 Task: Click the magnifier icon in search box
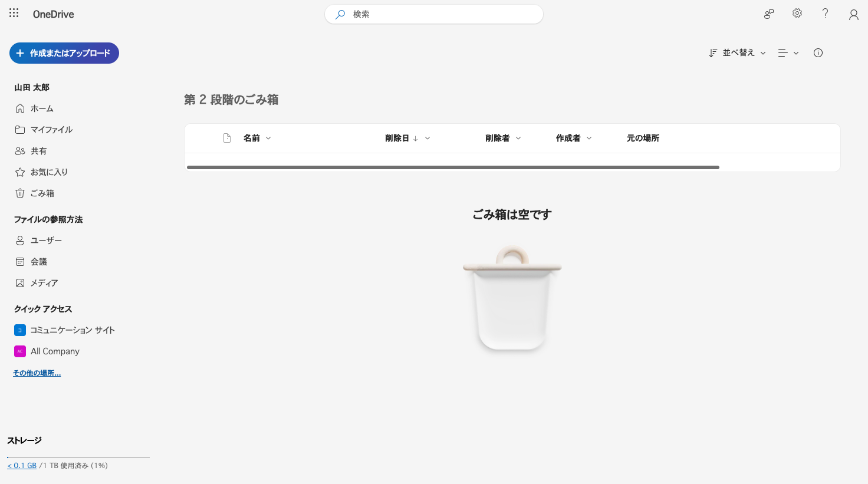[x=340, y=14]
